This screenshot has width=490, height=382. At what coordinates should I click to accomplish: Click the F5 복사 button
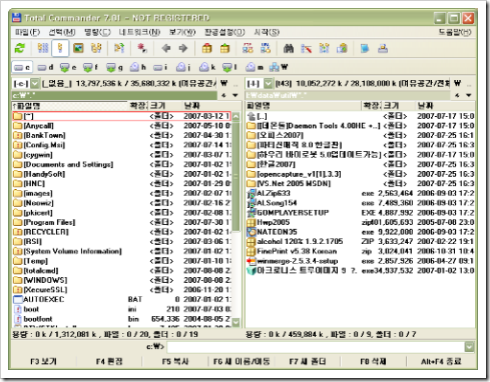click(175, 361)
